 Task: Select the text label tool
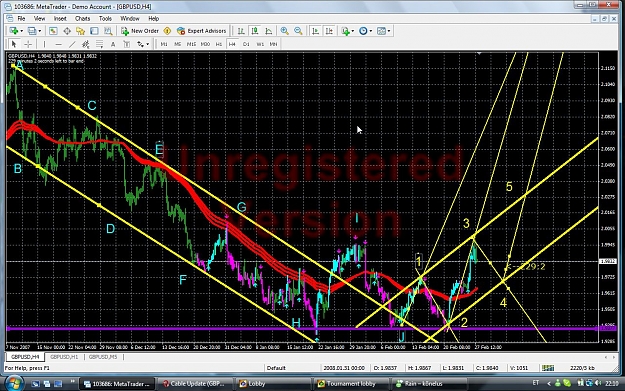pyautogui.click(x=127, y=44)
